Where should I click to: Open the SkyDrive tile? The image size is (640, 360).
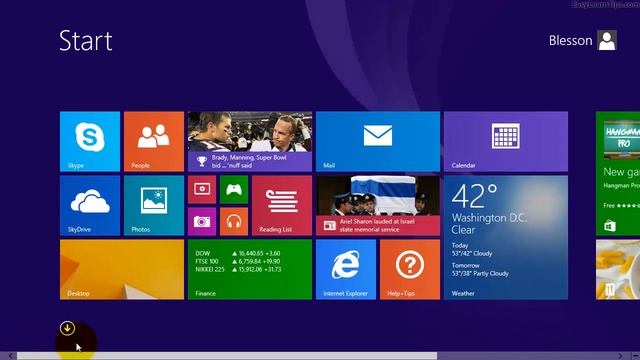pyautogui.click(x=90, y=205)
